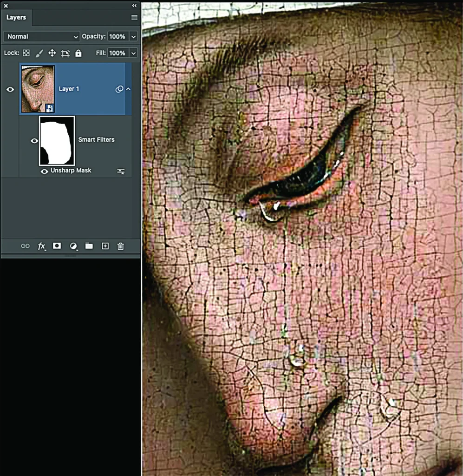Add a layer mask

point(57,245)
